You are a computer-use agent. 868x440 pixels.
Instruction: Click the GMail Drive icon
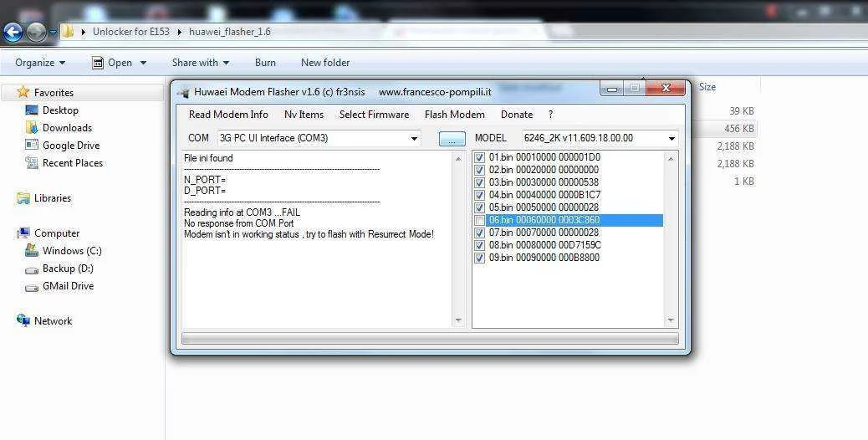pyautogui.click(x=32, y=287)
